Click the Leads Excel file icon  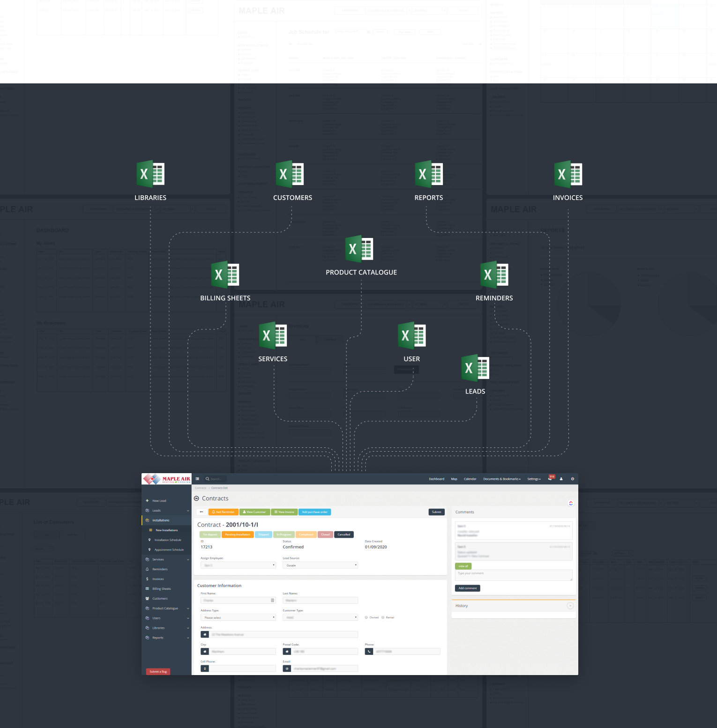pos(475,368)
